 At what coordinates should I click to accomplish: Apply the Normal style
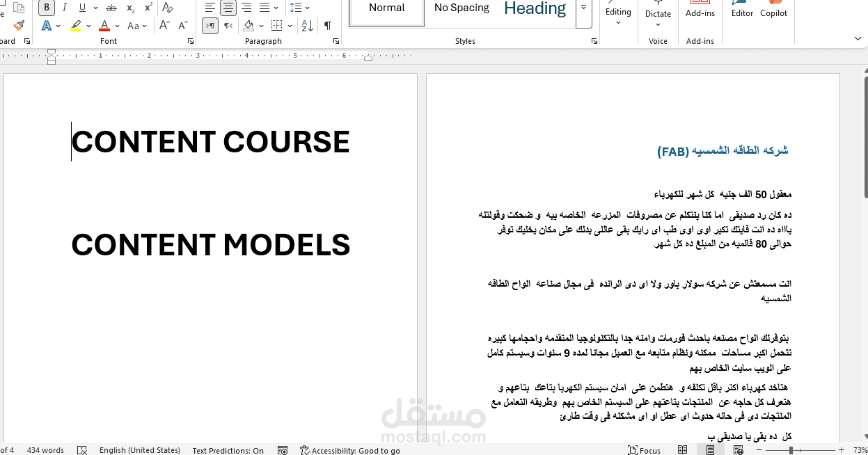(387, 8)
